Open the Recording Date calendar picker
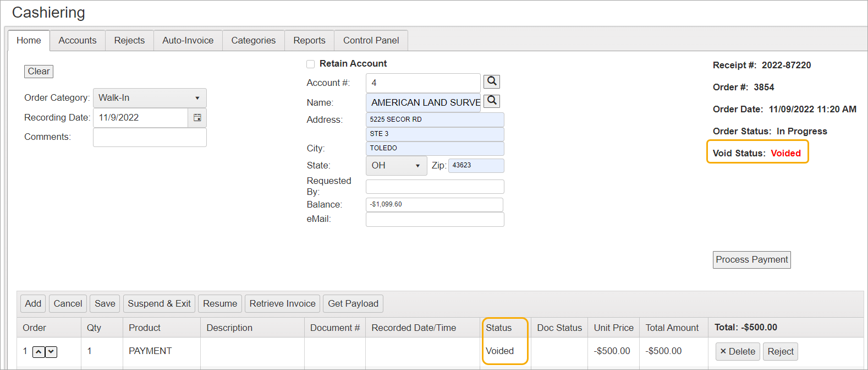Image resolution: width=868 pixels, height=370 pixels. click(197, 118)
